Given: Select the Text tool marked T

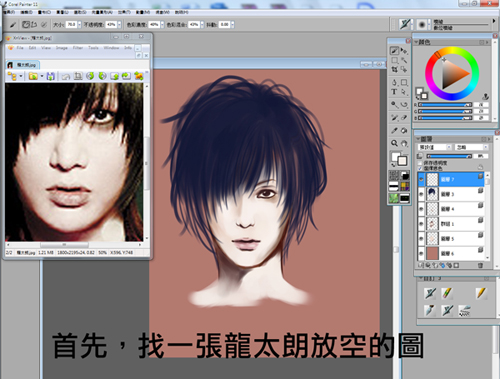Looking at the screenshot, I should [x=394, y=92].
